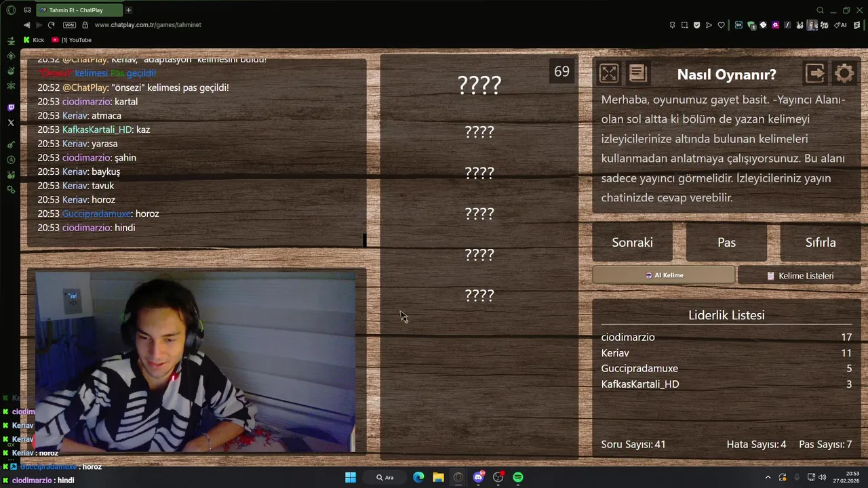Screen dimensions: 868x488
Task: Open a new browser tab with plus
Action: pos(128,10)
